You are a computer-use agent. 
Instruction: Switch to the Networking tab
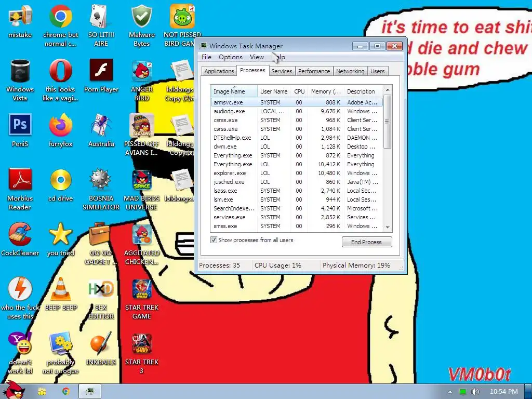(350, 71)
